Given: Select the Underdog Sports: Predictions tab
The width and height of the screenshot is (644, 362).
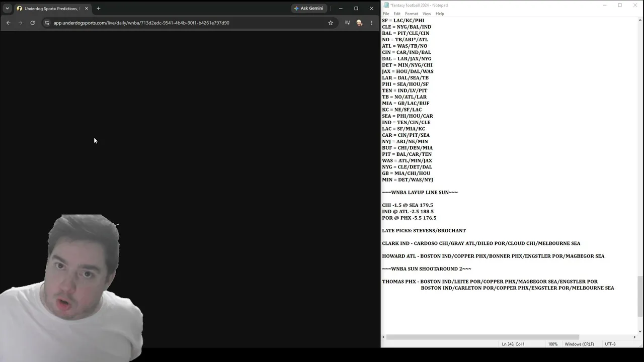Looking at the screenshot, I should 52,9.
